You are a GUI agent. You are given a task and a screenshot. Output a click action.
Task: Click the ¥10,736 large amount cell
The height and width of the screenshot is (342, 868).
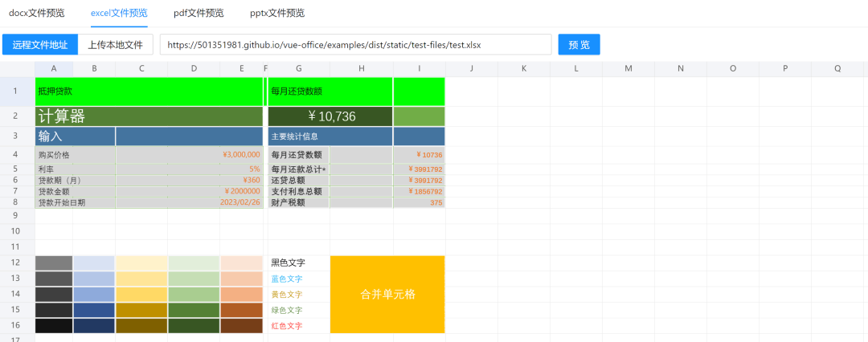click(330, 116)
